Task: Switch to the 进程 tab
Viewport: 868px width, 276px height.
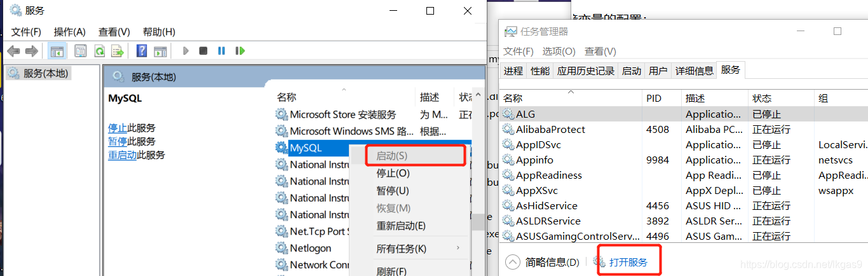Action: (x=513, y=71)
